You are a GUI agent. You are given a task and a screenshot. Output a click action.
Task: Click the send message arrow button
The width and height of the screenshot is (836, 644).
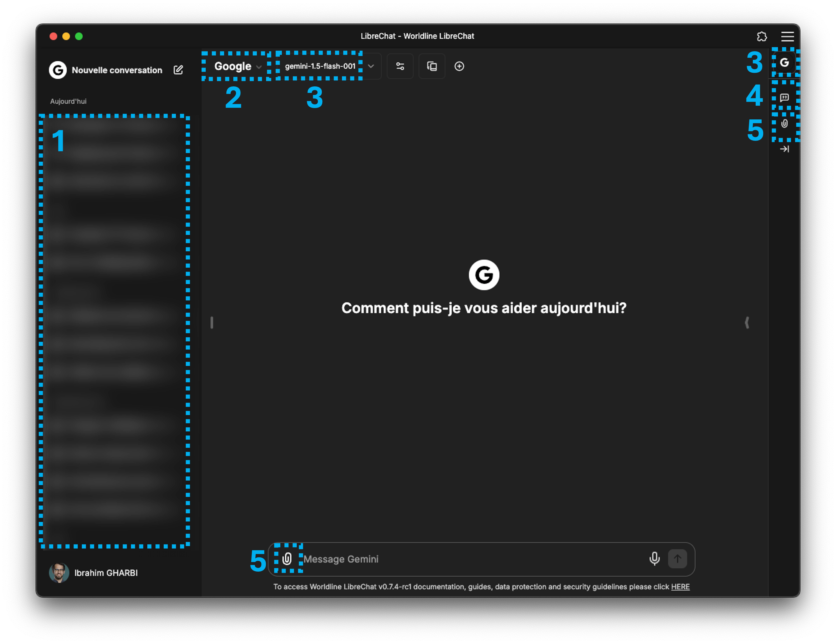677,559
